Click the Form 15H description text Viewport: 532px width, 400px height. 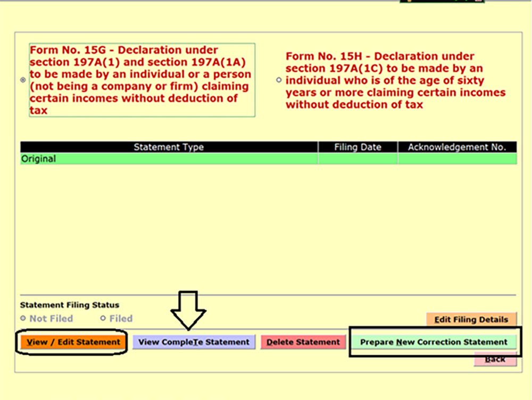tap(396, 80)
